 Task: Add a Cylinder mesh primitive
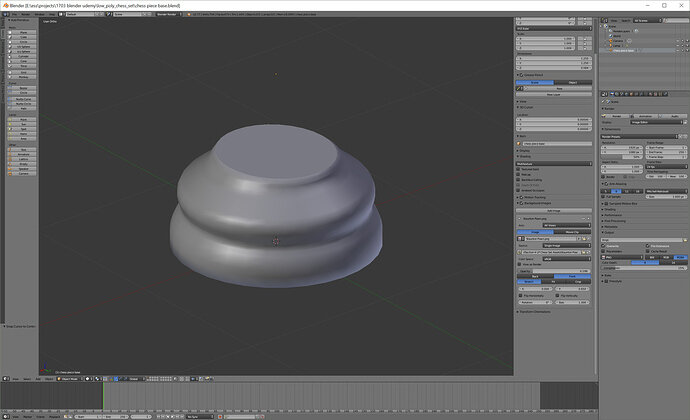[23, 56]
